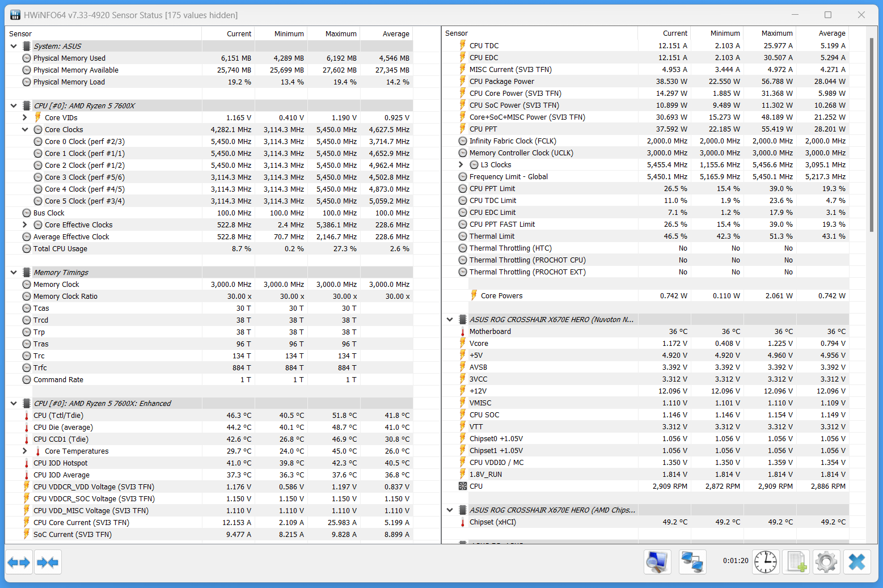Click the expand columns arrows button
This screenshot has height=588, width=883.
point(19,562)
